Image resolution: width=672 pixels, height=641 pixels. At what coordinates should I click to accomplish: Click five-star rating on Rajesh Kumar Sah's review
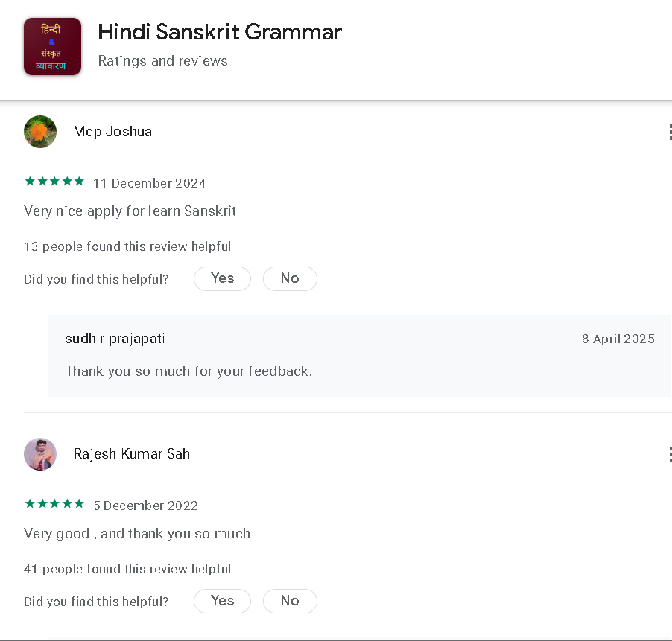click(x=54, y=504)
